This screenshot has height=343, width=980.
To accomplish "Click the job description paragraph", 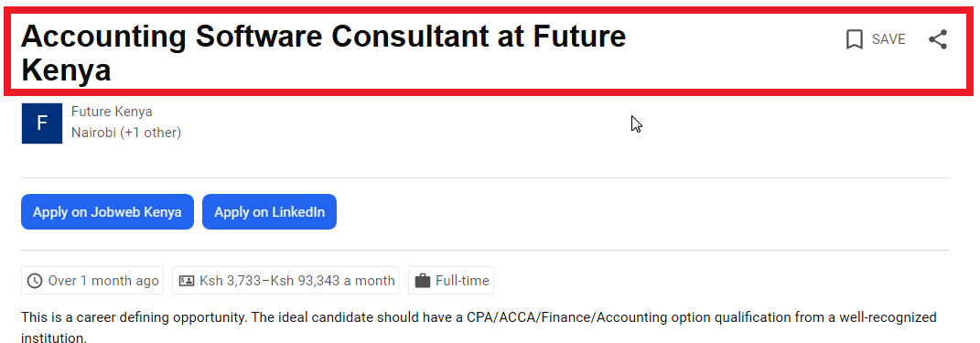I will coord(479,328).
